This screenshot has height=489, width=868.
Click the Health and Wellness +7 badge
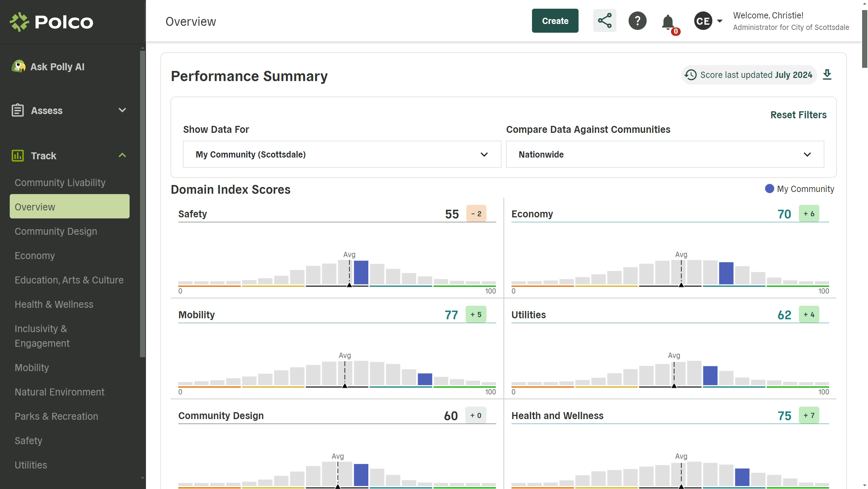pyautogui.click(x=809, y=415)
